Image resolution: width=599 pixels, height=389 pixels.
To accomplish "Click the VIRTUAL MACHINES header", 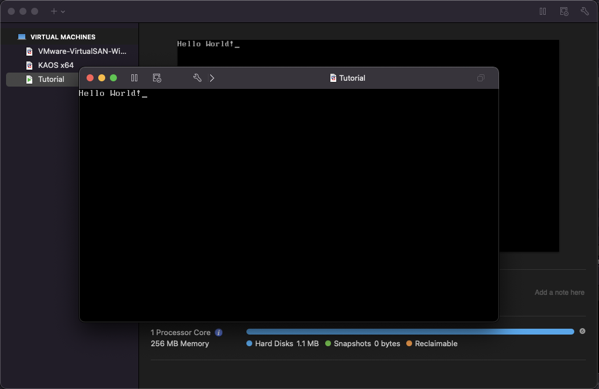I will (x=63, y=37).
